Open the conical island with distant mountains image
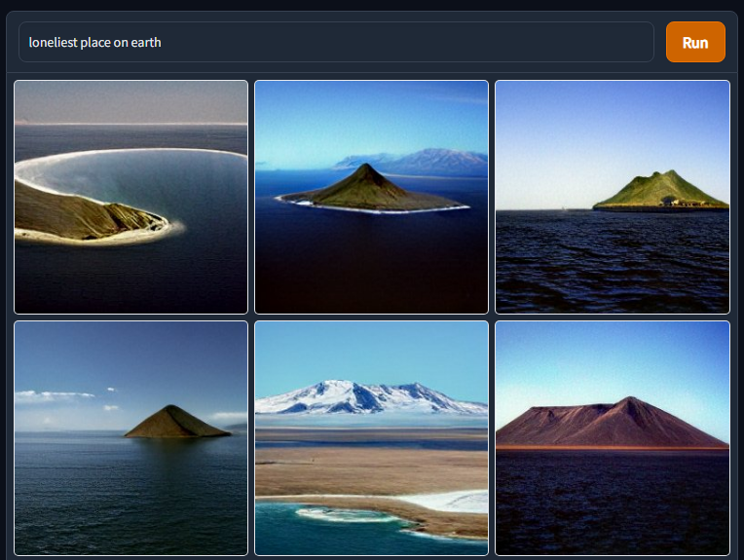Viewport: 744px width, 560px height. [x=371, y=197]
